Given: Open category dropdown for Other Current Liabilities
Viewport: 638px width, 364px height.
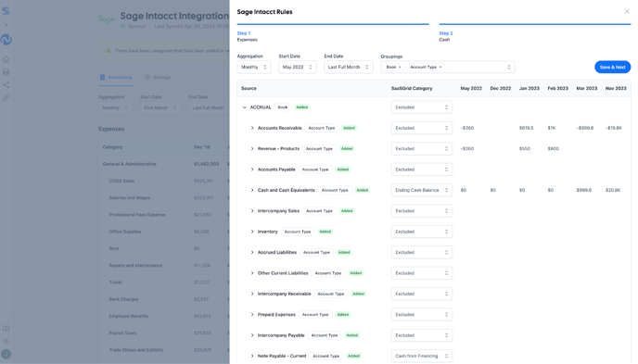Looking at the screenshot, I should tap(422, 273).
